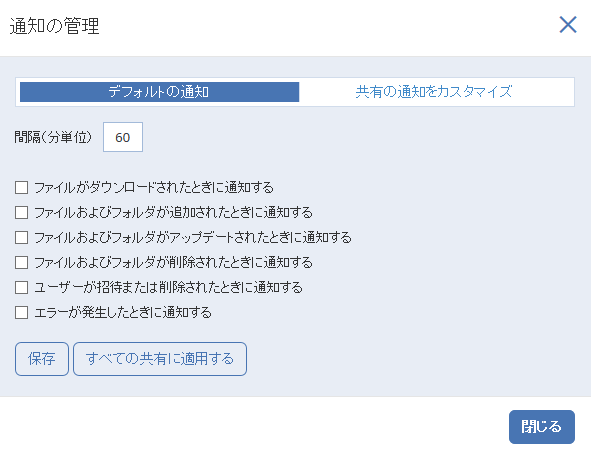Click the 通知の管理 dialog title
Screen dimensions: 591x450
[x=54, y=26]
